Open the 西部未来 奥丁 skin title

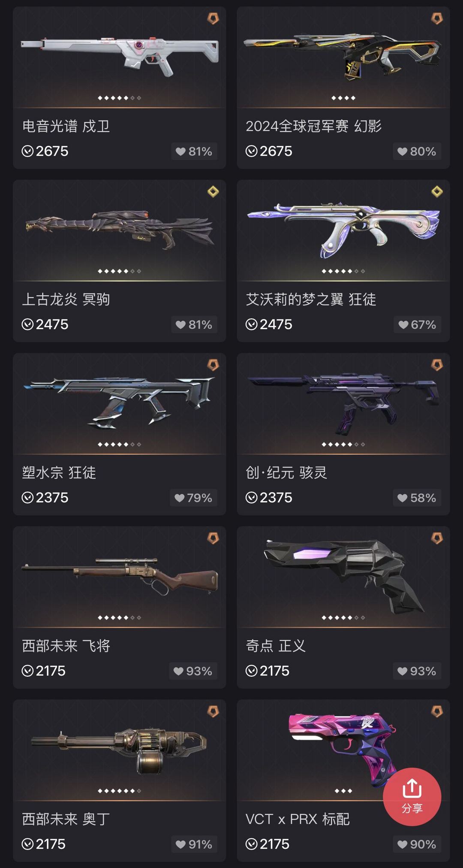66,819
